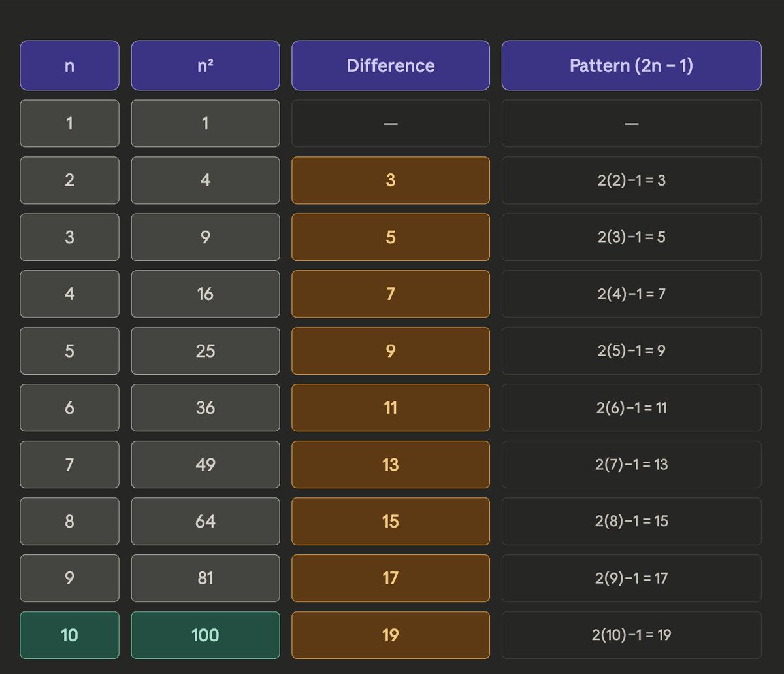Image resolution: width=784 pixels, height=674 pixels.
Task: Click the dash in the Pattern column
Action: [x=631, y=123]
